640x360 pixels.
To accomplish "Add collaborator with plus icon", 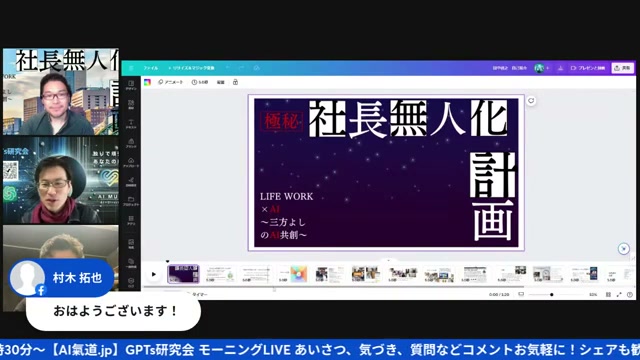I will click(548, 68).
